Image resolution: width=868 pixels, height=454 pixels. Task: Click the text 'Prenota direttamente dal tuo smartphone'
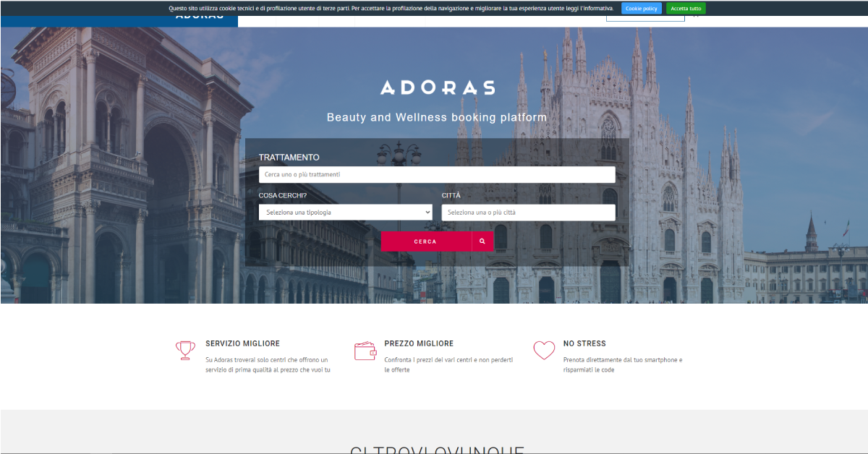click(620, 359)
